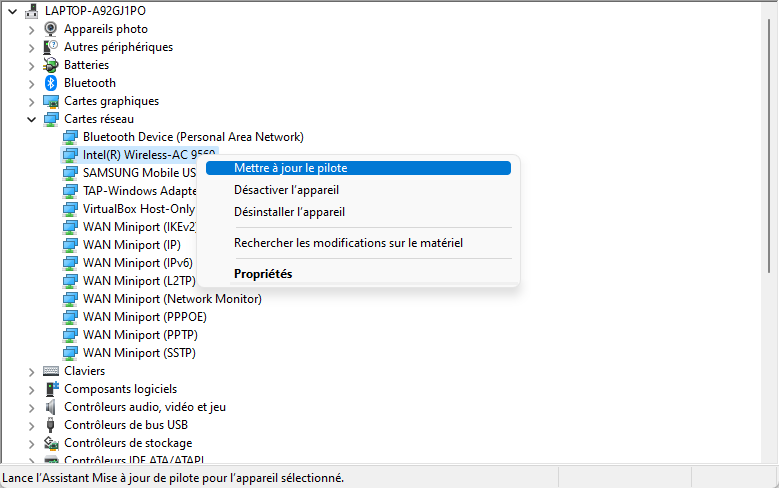Screen dimensions: 779x488
Task: Click the vertical scrollbar thumb
Action: pos(770,146)
